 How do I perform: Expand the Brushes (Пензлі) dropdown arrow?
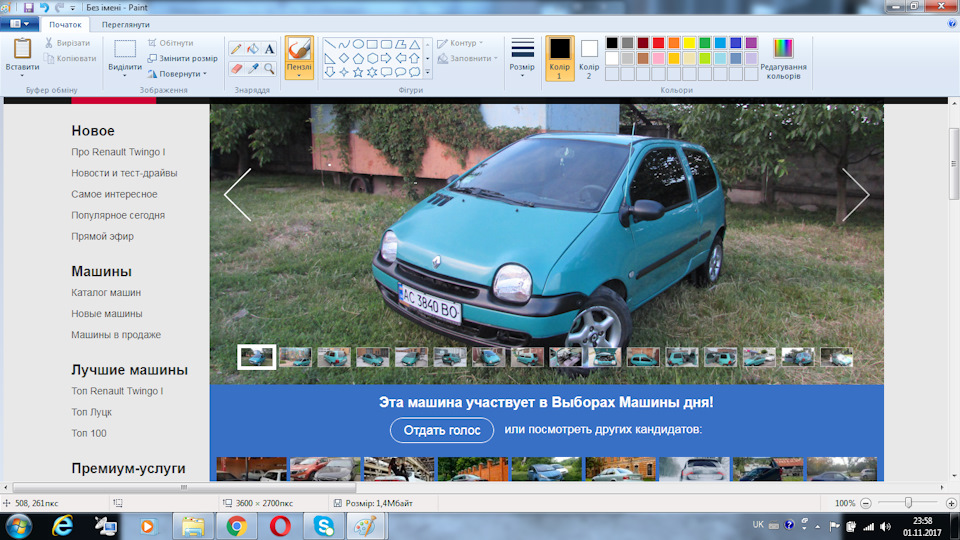(x=299, y=75)
